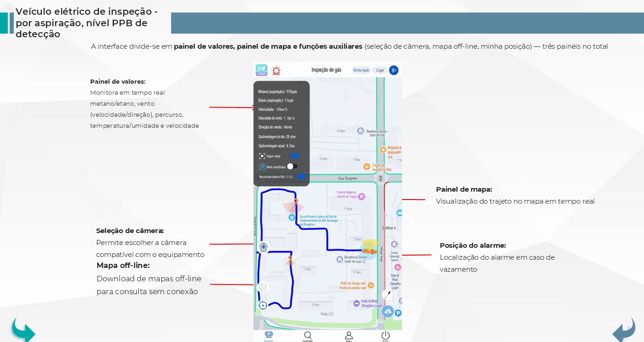The height and width of the screenshot is (342, 644).
Task: Click the Painel de mapa heading
Action: click(x=464, y=189)
